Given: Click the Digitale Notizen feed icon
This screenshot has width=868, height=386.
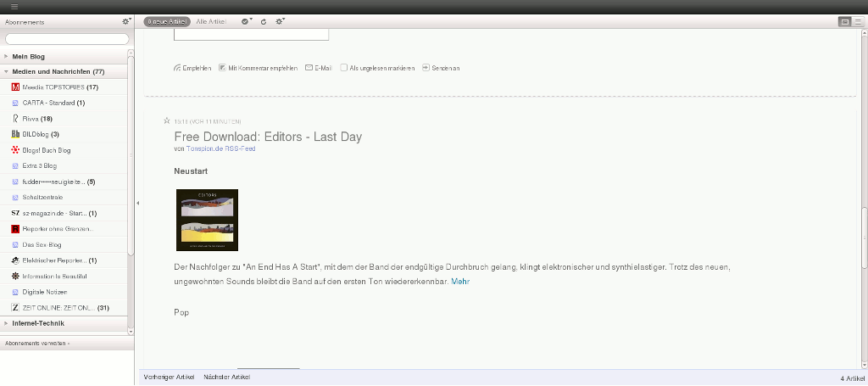Looking at the screenshot, I should click(x=15, y=292).
